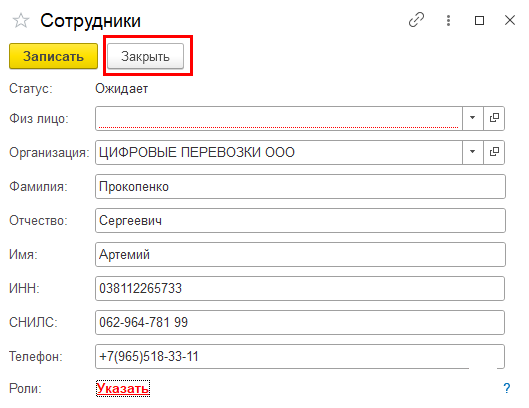529x408 pixels.
Task: Get link to this record
Action: [416, 20]
